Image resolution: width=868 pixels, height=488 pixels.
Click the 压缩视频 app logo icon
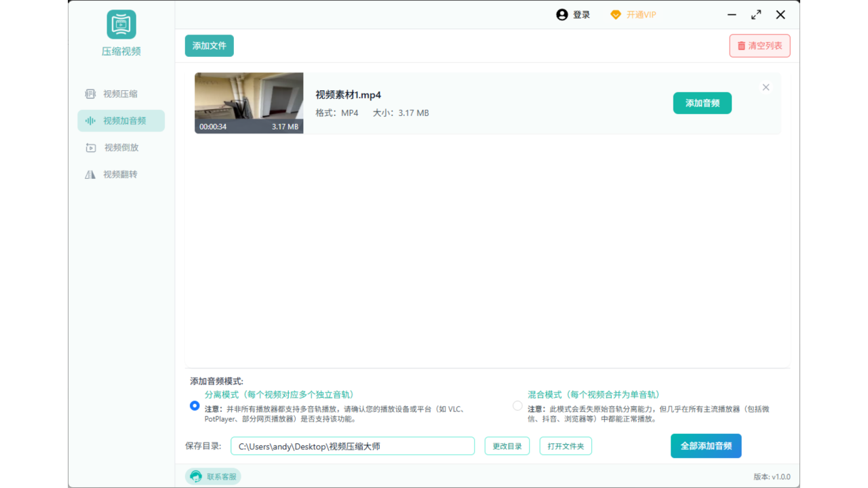point(121,25)
